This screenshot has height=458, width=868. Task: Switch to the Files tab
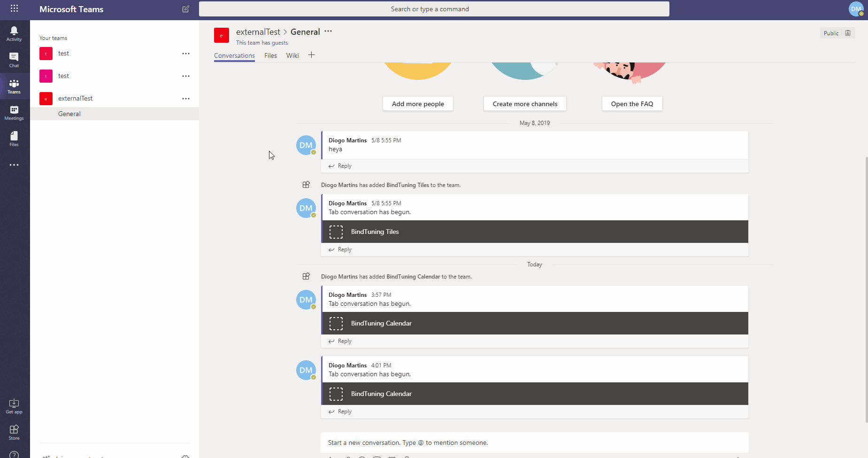click(x=270, y=55)
